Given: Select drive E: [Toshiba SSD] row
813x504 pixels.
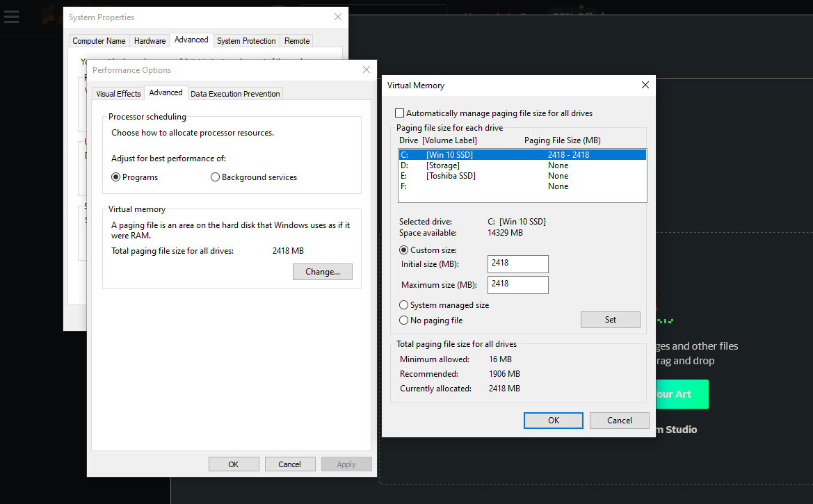Looking at the screenshot, I should click(x=523, y=176).
